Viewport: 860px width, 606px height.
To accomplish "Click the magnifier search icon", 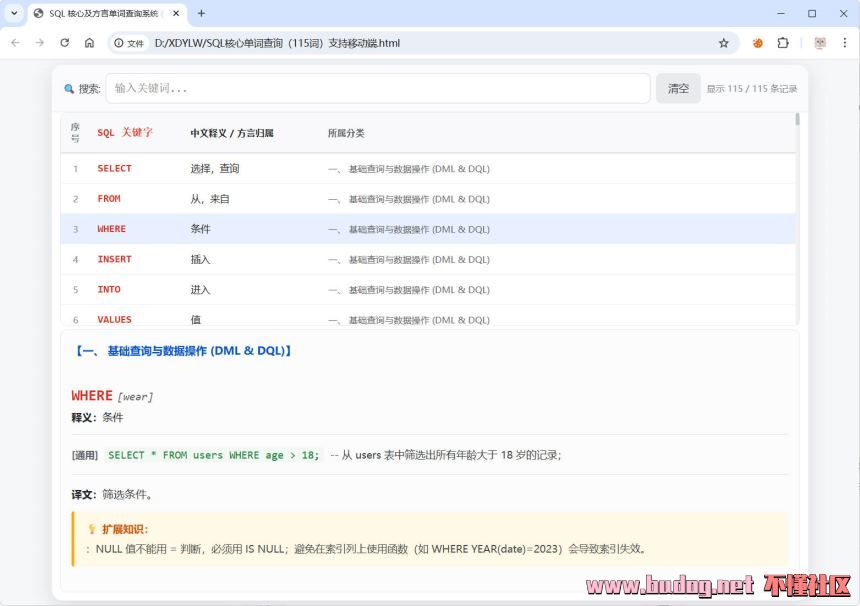I will click(69, 89).
